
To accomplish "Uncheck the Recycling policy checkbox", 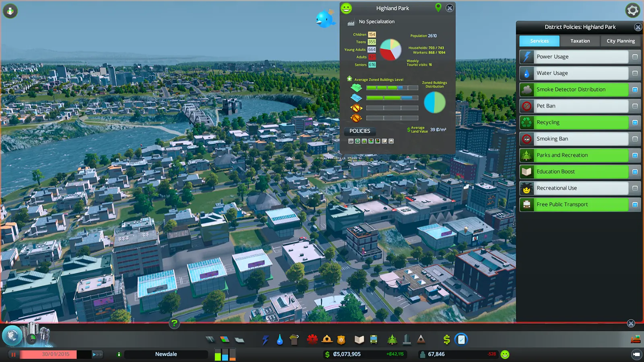I will click(x=635, y=122).
